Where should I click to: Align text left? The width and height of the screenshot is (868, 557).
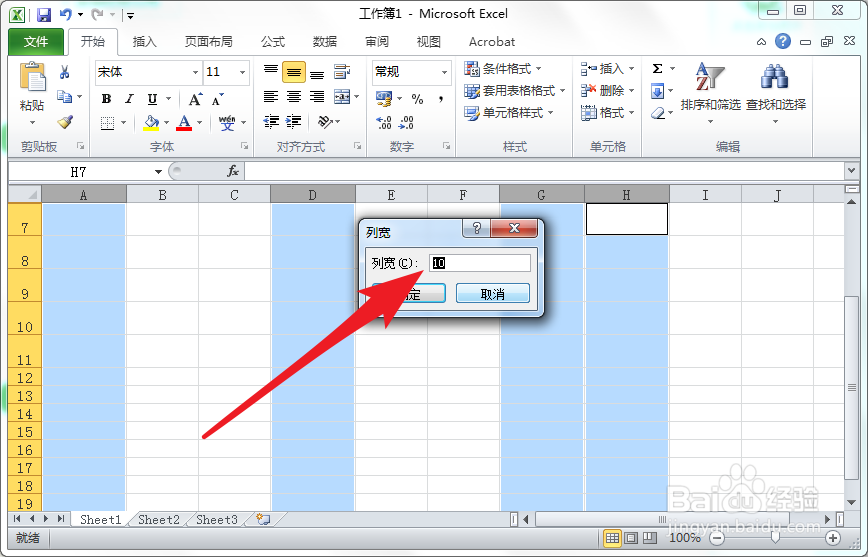[271, 97]
